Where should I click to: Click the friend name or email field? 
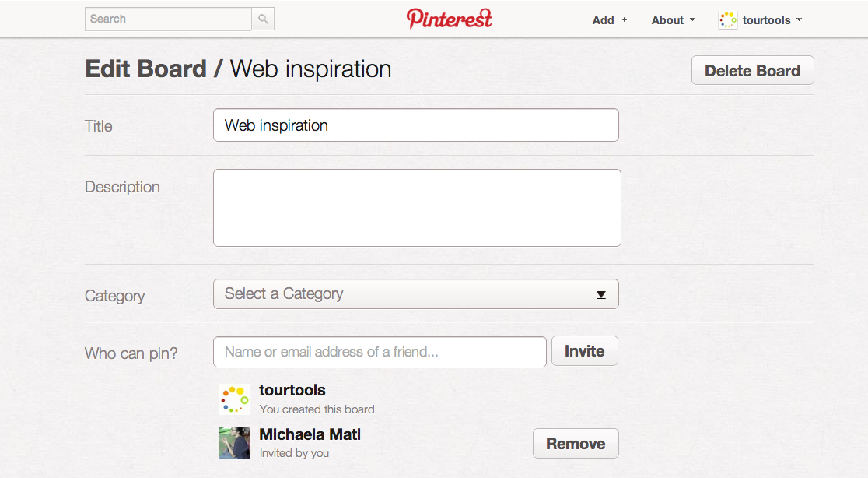[x=380, y=352]
